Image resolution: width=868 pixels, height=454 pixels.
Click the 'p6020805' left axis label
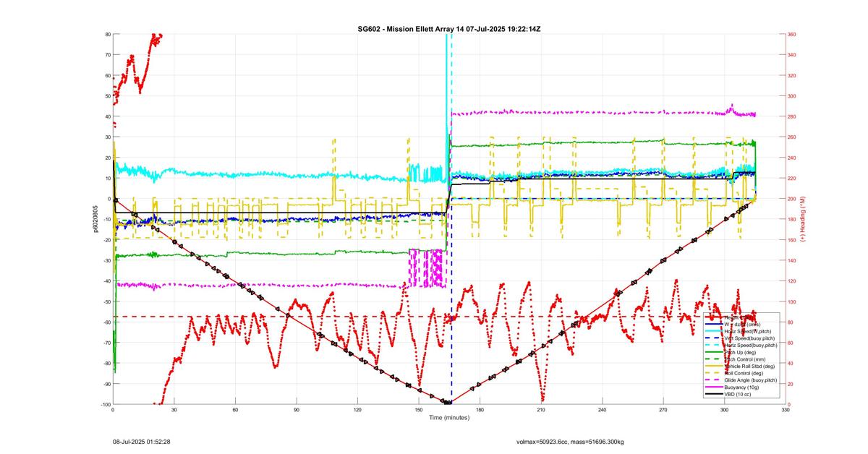pos(95,219)
